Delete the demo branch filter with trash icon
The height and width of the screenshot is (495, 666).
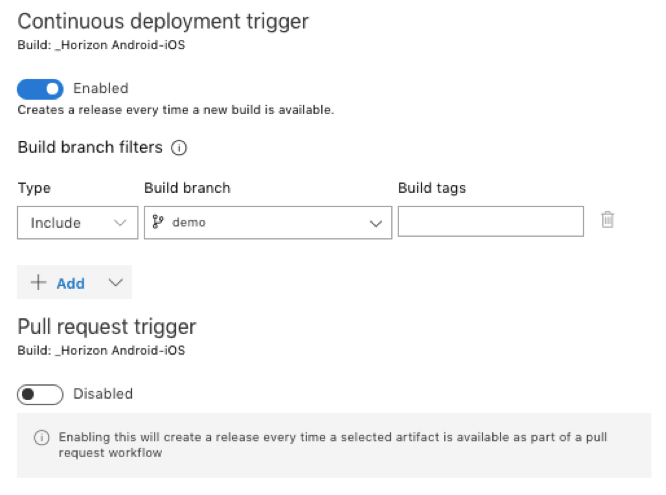607,220
